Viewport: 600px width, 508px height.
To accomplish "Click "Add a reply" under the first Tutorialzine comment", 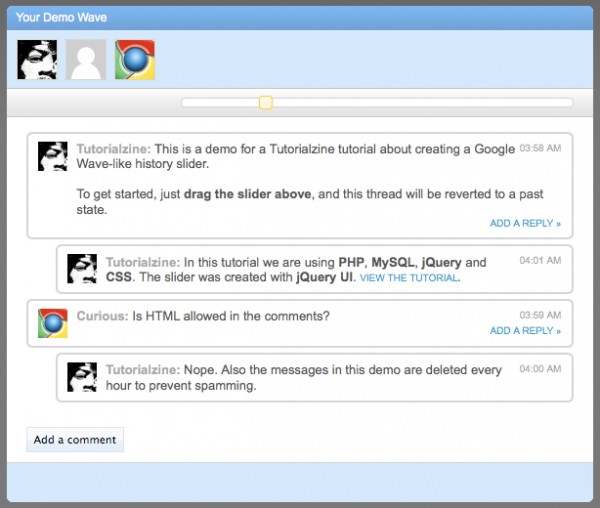I will click(525, 223).
